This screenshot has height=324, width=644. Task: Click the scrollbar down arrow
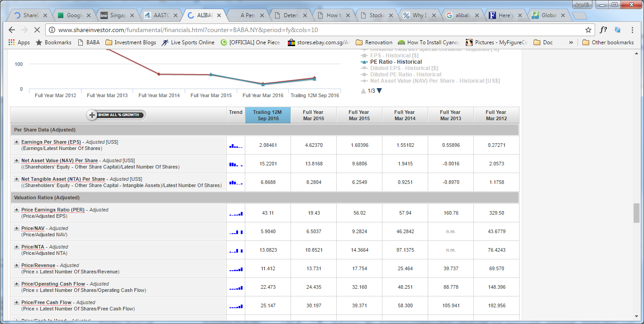point(636,317)
